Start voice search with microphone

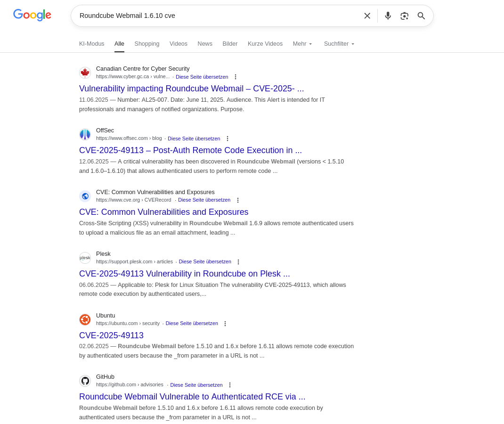coord(388,16)
